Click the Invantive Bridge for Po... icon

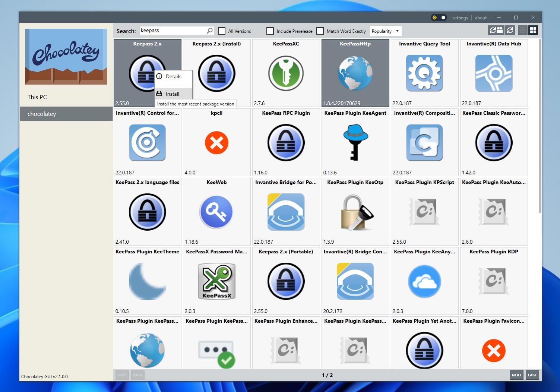pyautogui.click(x=286, y=212)
